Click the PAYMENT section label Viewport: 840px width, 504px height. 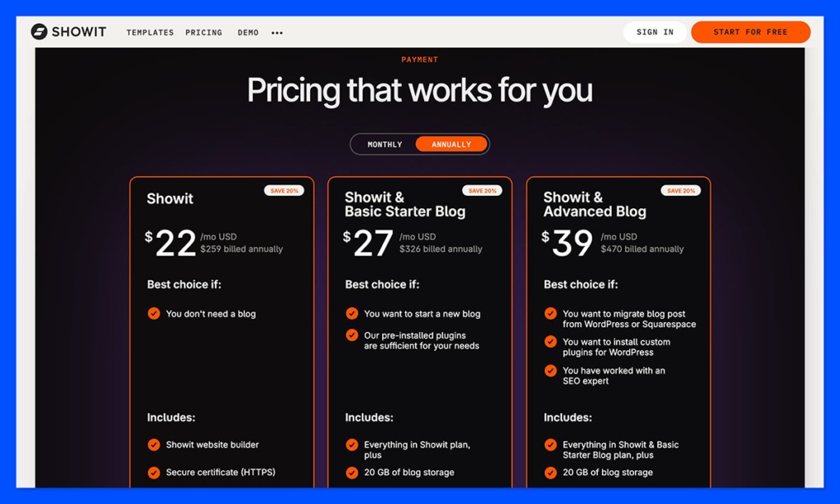click(x=419, y=59)
